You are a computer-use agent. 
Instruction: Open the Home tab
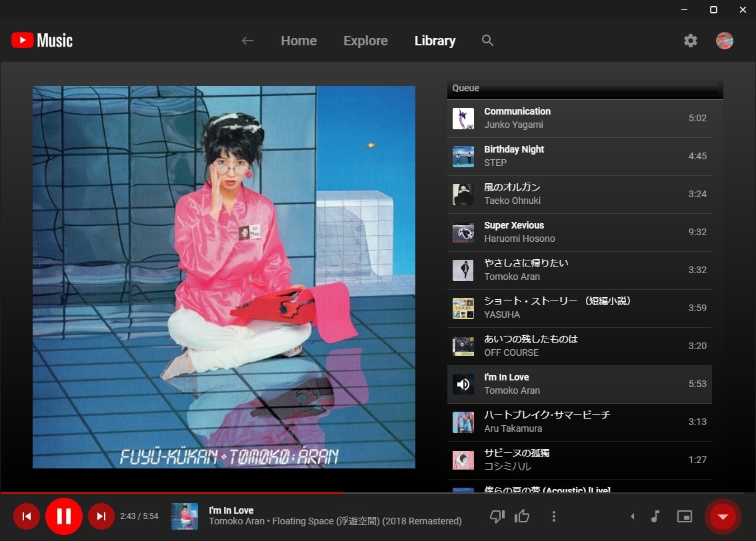tap(299, 41)
